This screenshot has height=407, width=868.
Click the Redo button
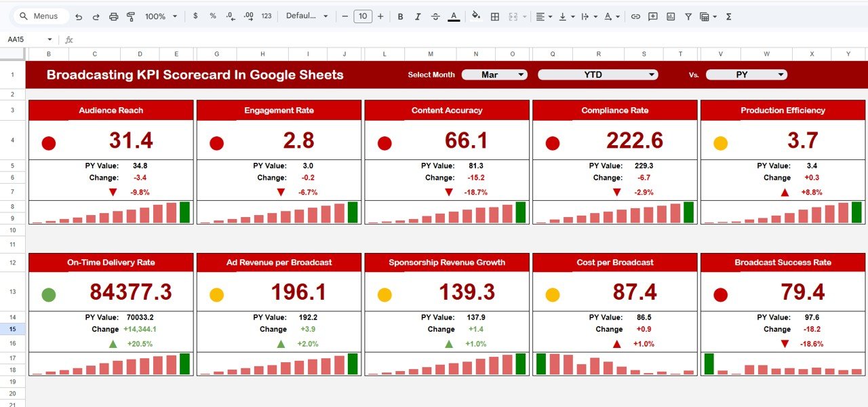[x=96, y=16]
